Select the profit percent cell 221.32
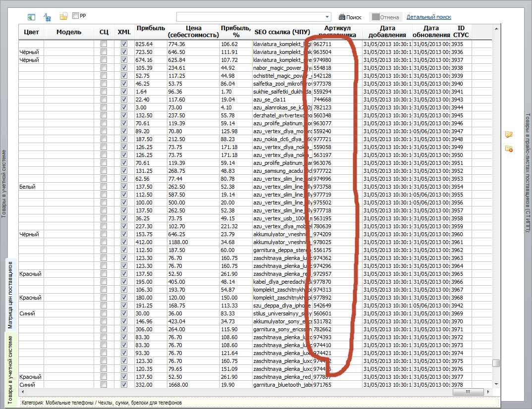Image resolution: width=532 pixels, height=409 pixels. pos(236,226)
